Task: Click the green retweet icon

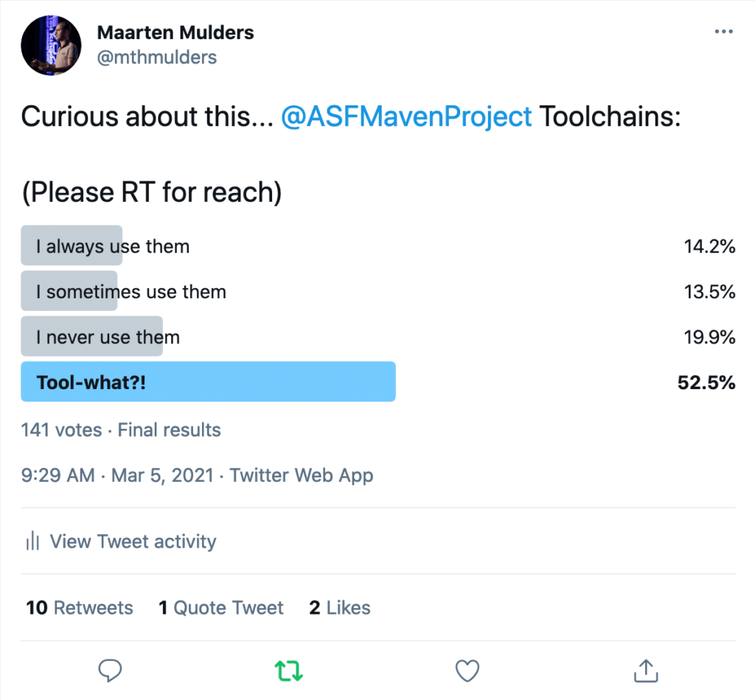Action: (x=288, y=671)
